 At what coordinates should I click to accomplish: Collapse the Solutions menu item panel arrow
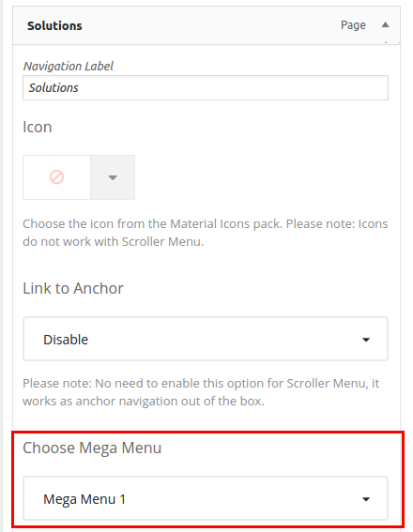point(385,24)
